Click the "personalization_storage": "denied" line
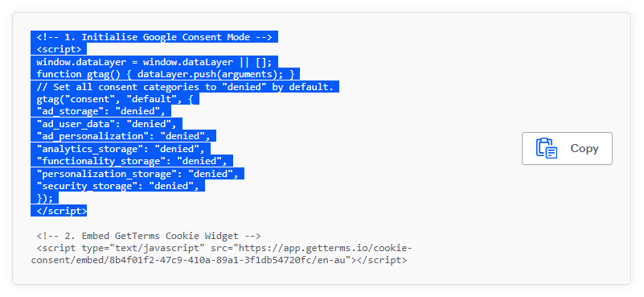This screenshot has width=644, height=297. (x=137, y=174)
